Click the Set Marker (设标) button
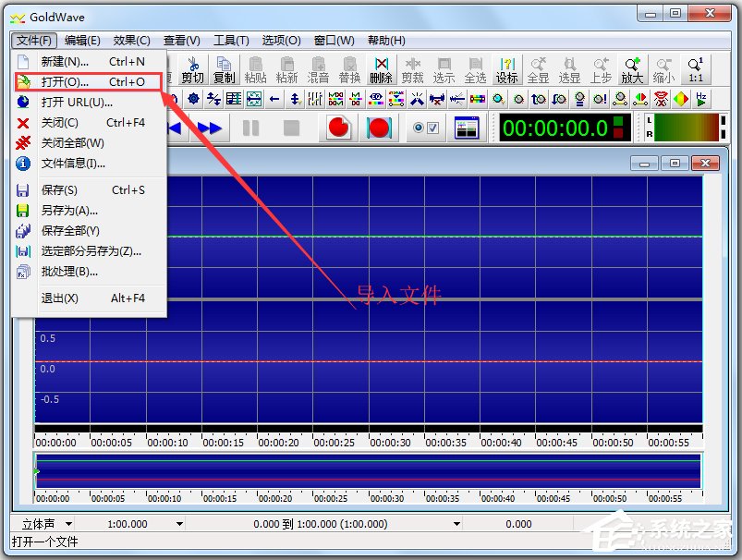This screenshot has width=742, height=560. click(x=506, y=69)
